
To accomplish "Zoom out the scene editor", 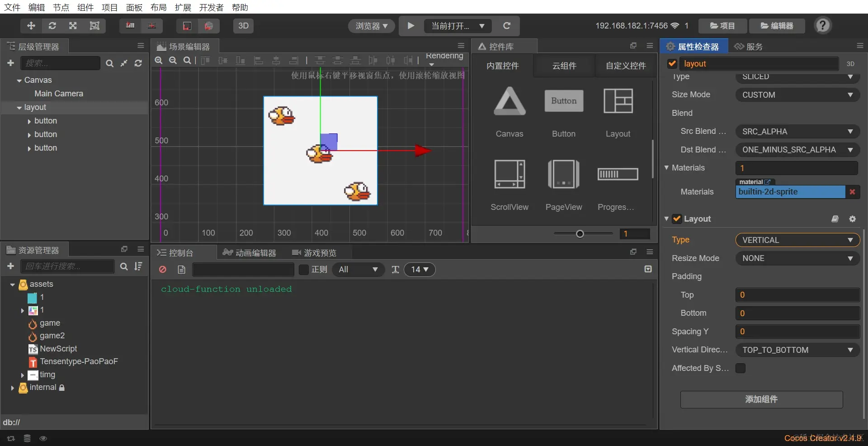I will coord(173,60).
